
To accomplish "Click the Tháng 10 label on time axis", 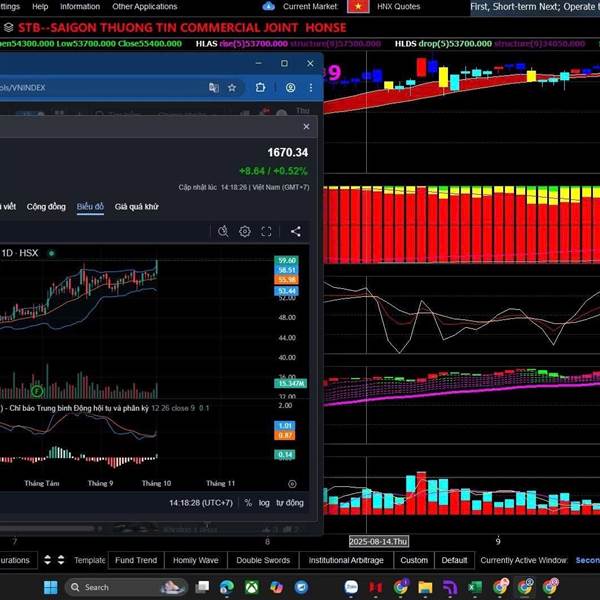I will point(157,483).
